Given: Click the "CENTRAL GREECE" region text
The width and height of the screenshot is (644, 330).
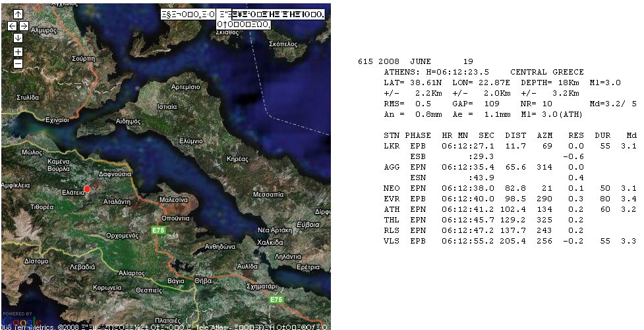Looking at the screenshot, I should (546, 72).
